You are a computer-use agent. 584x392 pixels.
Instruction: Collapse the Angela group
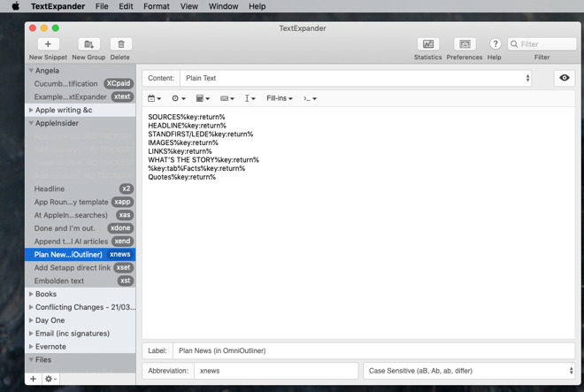tap(31, 71)
